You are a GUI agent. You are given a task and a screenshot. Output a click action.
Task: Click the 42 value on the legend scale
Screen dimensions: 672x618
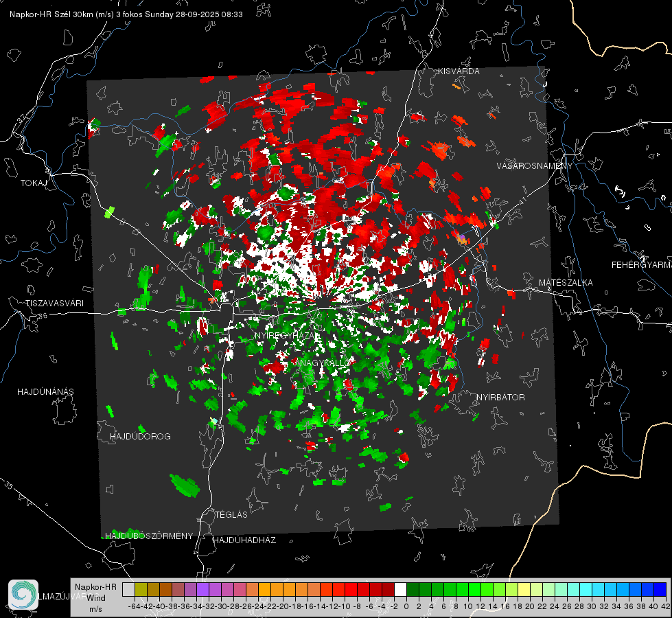[666, 607]
